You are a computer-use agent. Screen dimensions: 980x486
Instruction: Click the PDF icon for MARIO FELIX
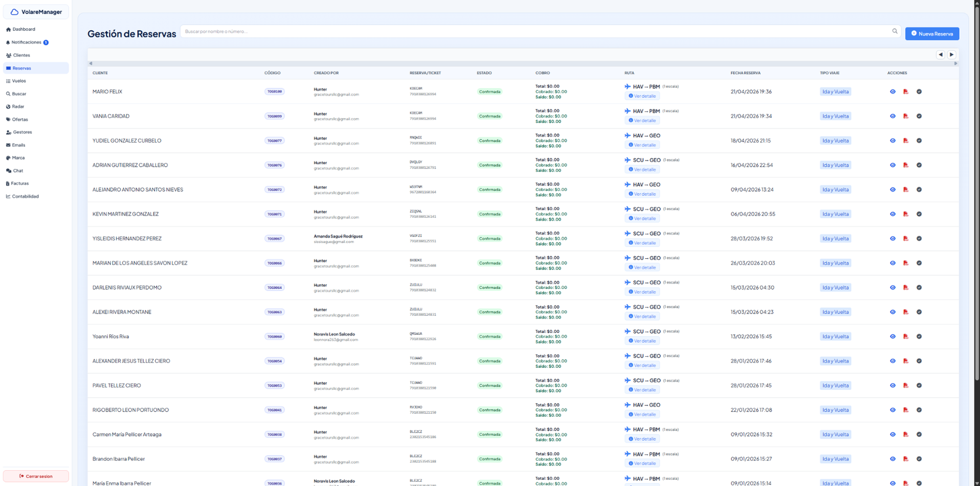906,92
